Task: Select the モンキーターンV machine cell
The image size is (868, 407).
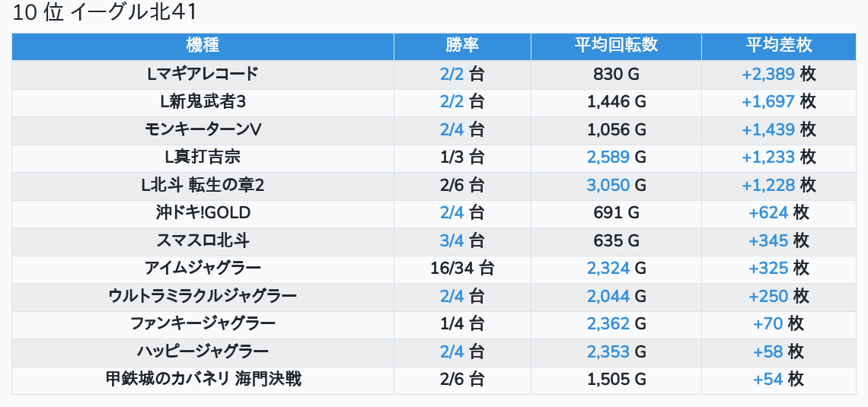Action: click(x=203, y=130)
